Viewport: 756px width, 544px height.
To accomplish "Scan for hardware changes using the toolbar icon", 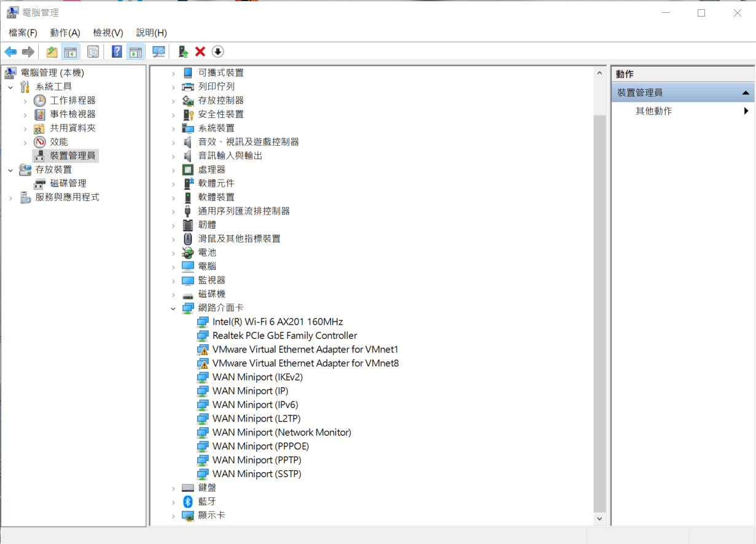I will click(x=158, y=52).
